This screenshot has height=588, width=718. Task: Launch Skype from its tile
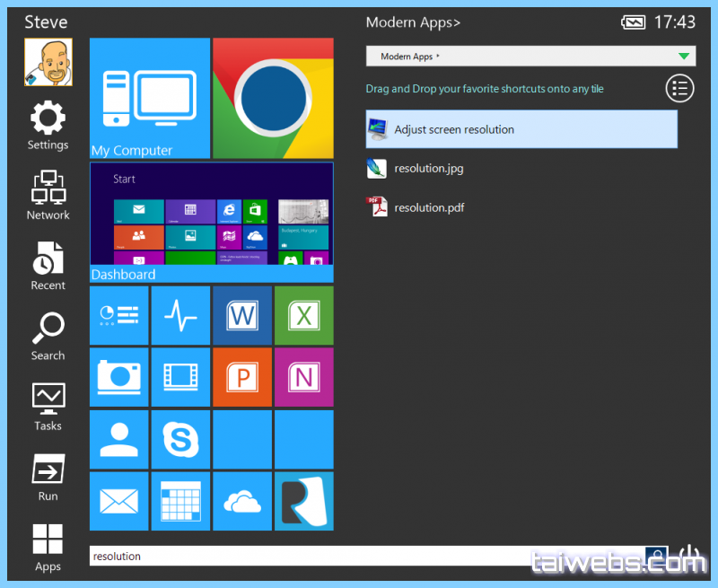[180, 439]
